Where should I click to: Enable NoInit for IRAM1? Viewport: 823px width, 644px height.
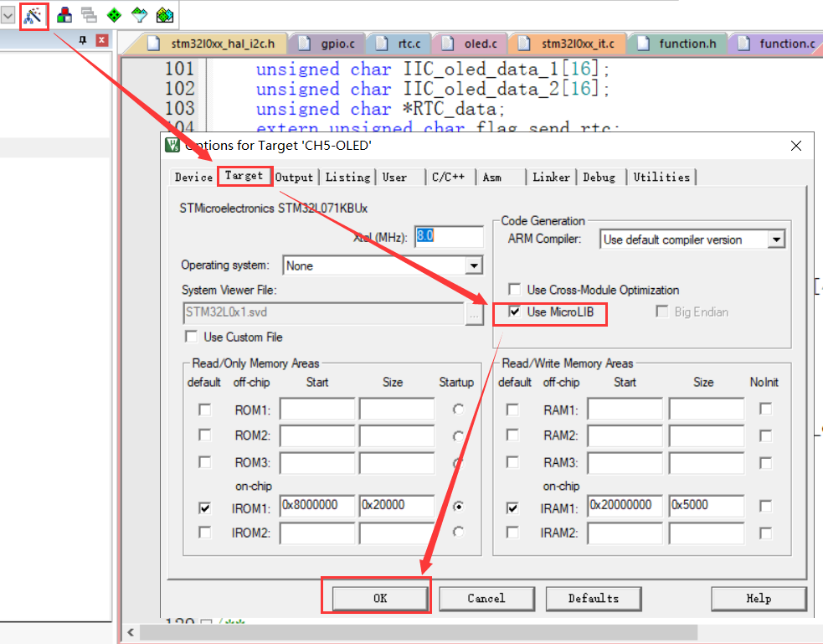(x=766, y=507)
